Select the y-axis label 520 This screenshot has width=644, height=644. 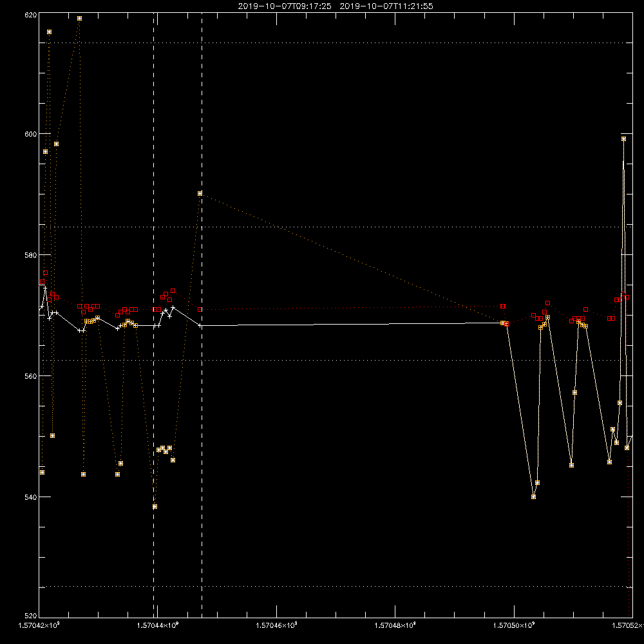pos(31,616)
